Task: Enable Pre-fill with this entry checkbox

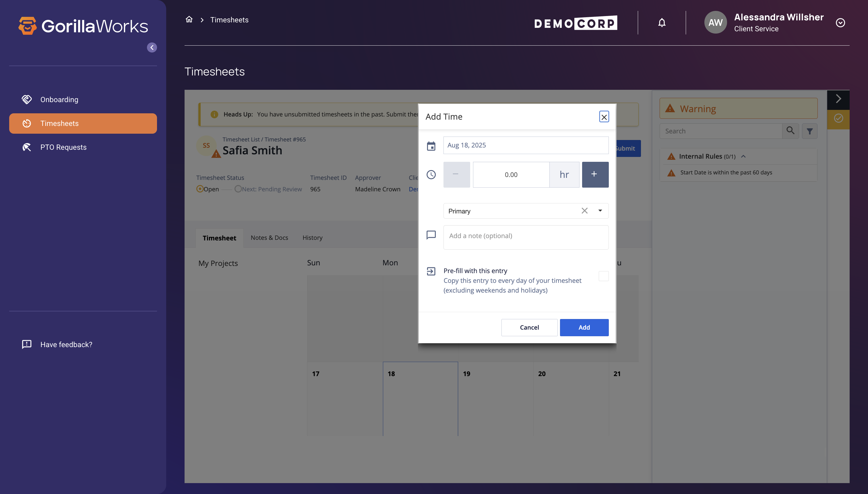Action: coord(603,276)
